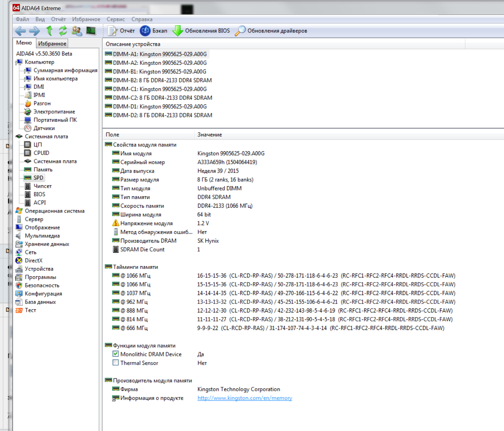The width and height of the screenshot is (504, 431).
Task: Click the green up-level arrow icon
Action: coord(49,31)
